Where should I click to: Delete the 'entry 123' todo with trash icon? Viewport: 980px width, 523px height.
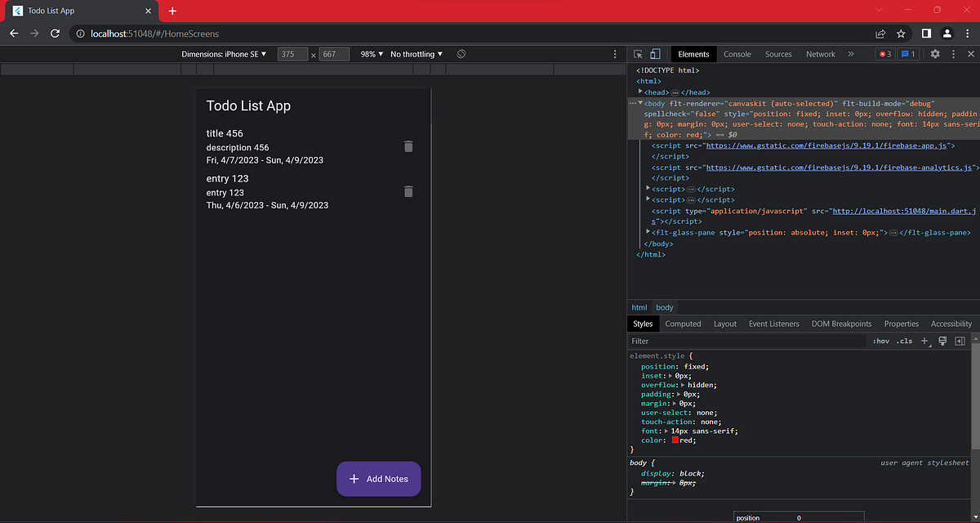tap(408, 191)
